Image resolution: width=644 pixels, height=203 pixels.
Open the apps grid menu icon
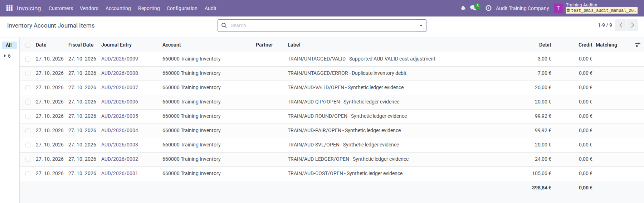point(10,8)
